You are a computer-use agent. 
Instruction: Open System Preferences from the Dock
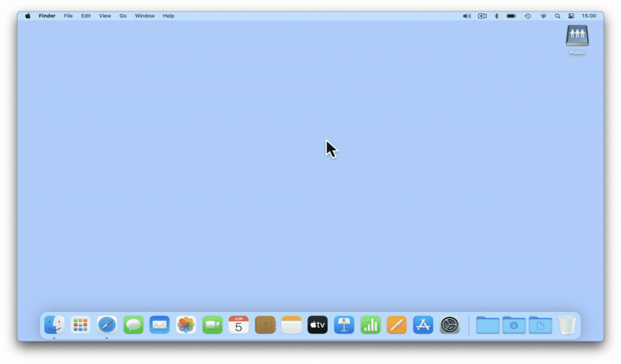pos(449,325)
